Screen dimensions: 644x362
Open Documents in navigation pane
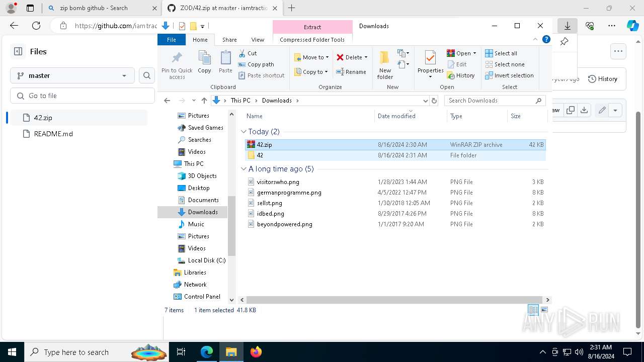[x=203, y=200]
